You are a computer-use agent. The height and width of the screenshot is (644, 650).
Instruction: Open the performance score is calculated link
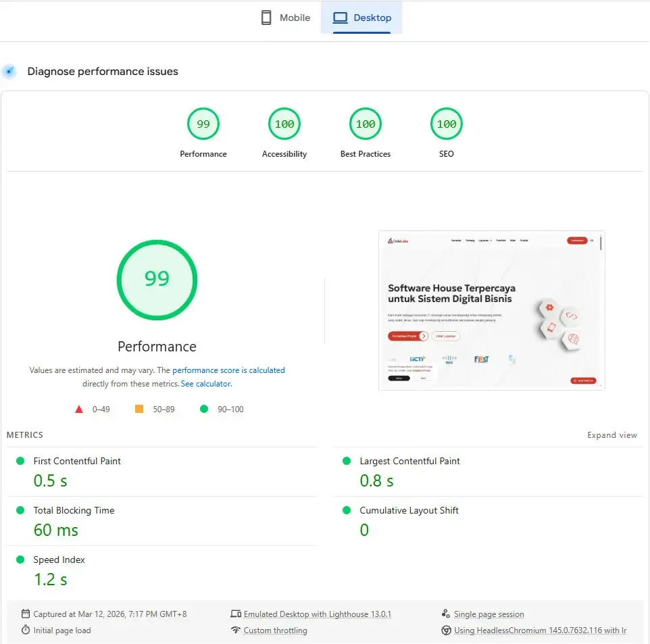pyautogui.click(x=228, y=370)
